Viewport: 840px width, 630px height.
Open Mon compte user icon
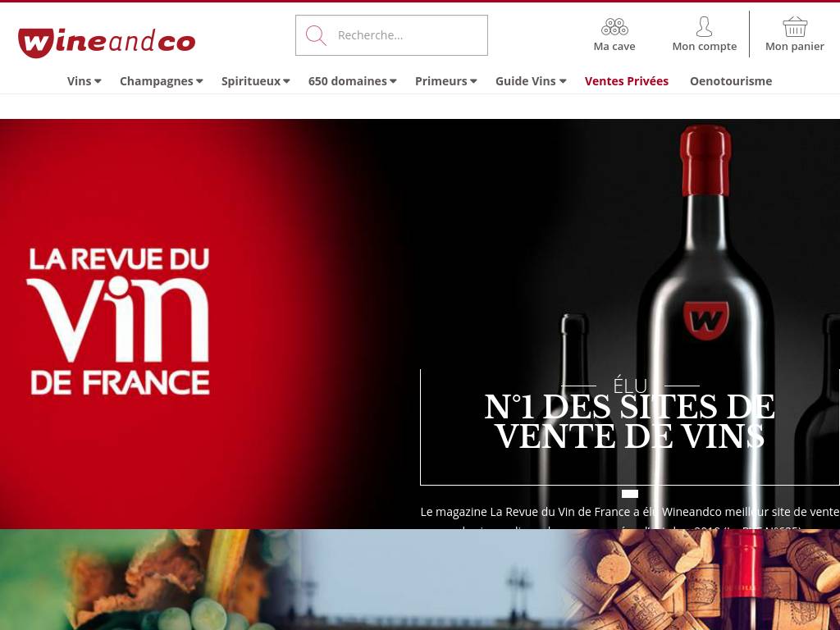point(704,26)
